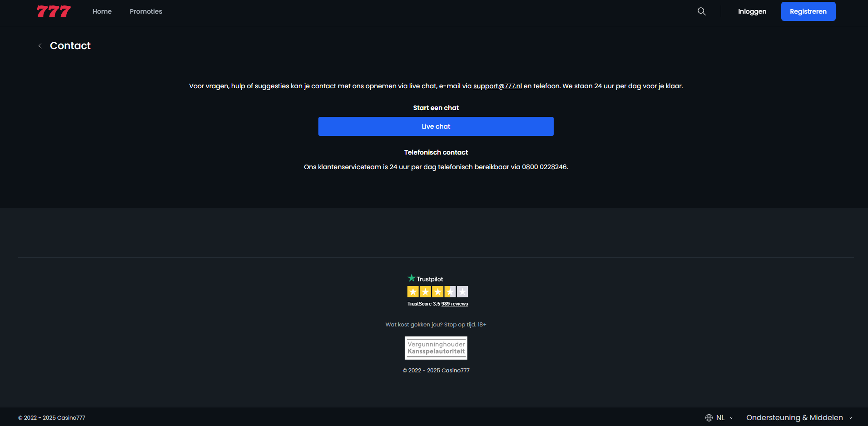Open the 989 reviews link

[x=455, y=304]
